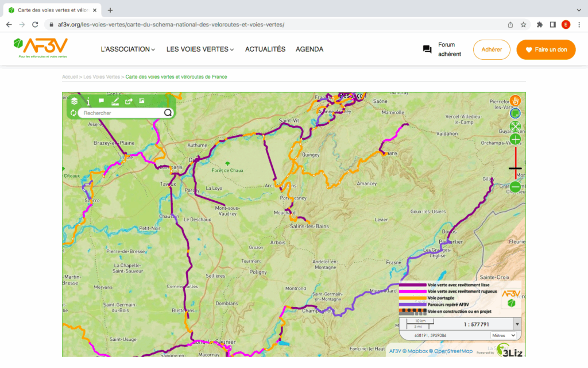
Task: Click the coordinates readout 658191, 5959086
Action: 430,335
